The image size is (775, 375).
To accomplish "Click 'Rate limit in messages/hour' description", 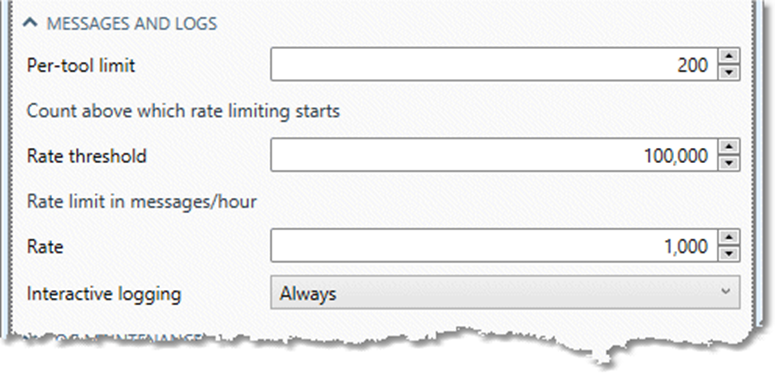I will pos(141,202).
